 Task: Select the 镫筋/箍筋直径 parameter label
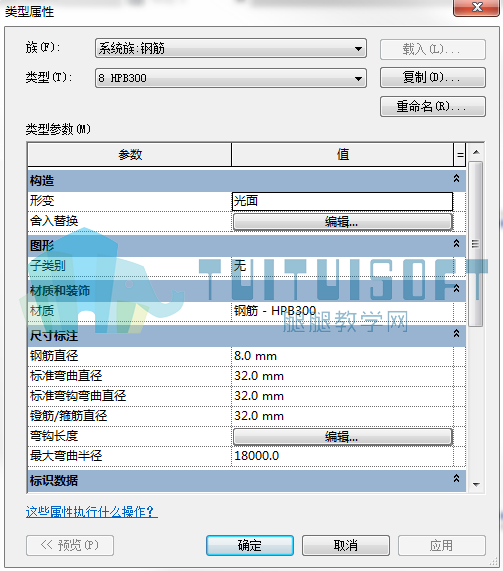pyautogui.click(x=68, y=416)
